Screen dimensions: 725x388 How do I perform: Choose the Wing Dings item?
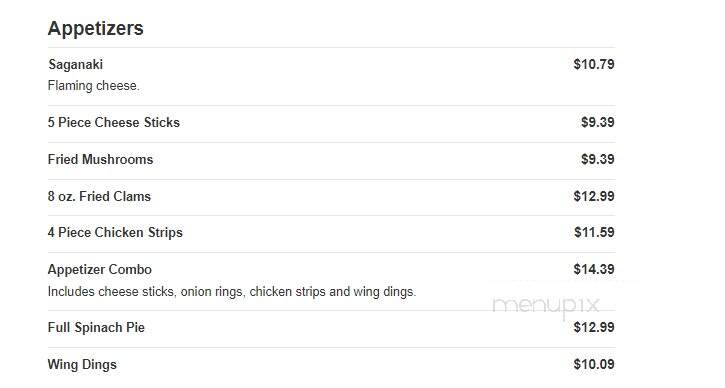(x=82, y=364)
